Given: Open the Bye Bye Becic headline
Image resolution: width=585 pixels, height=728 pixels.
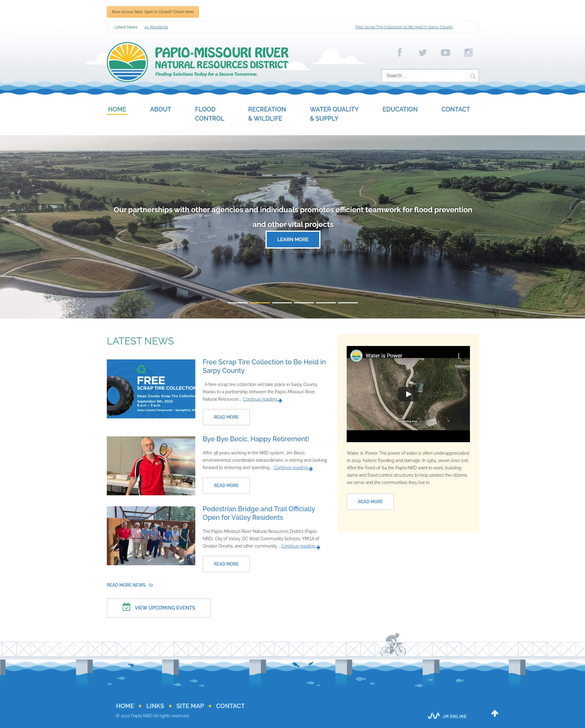Looking at the screenshot, I should pyautogui.click(x=256, y=439).
